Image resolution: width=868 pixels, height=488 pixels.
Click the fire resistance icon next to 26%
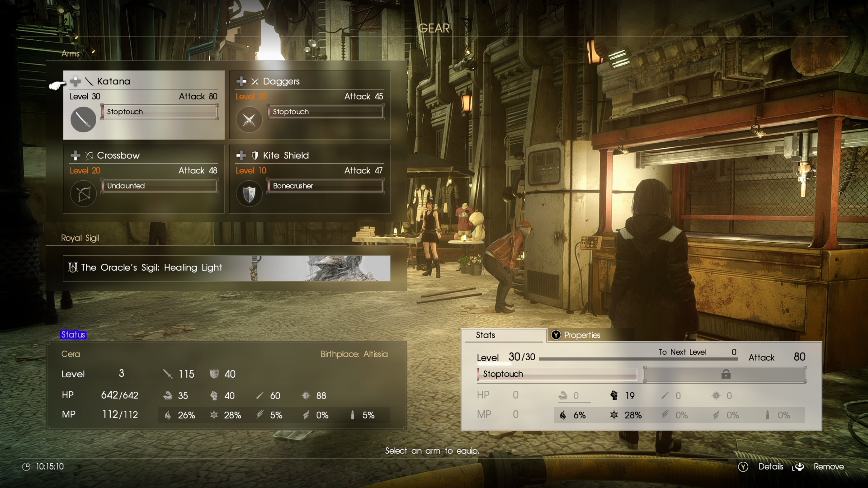[x=168, y=415]
